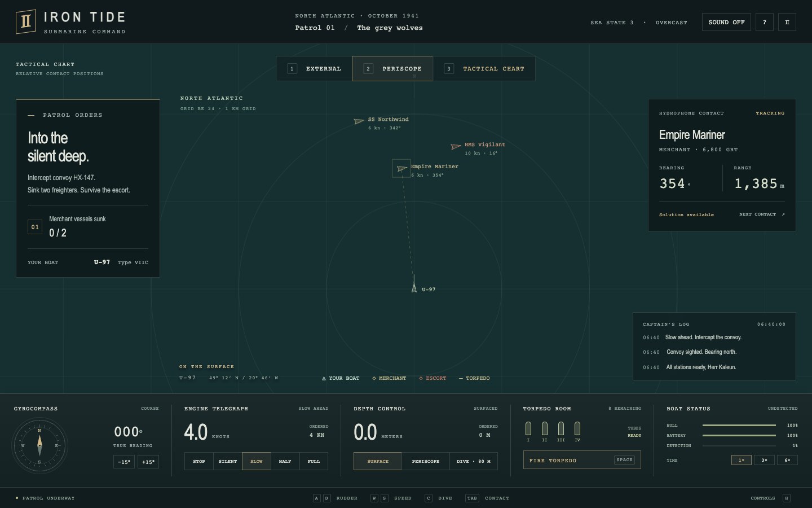Select torpedo tube IV
This screenshot has height=508, width=812.
click(577, 428)
